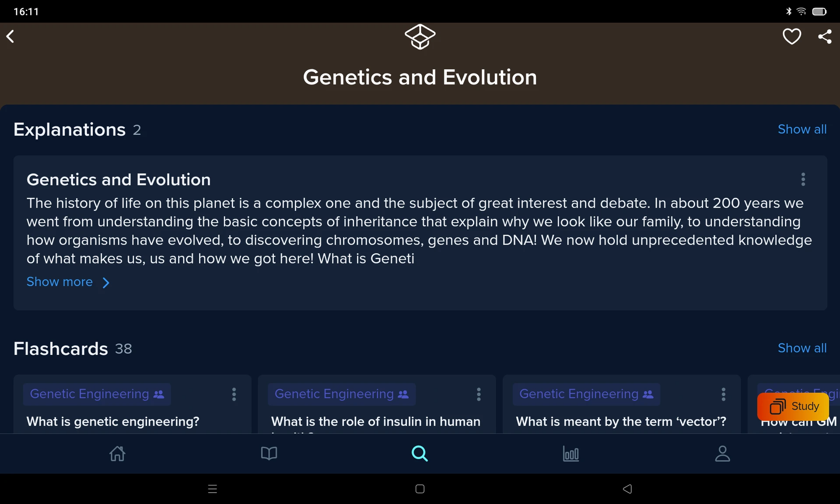
Task: Tap the back arrow icon
Action: click(10, 36)
